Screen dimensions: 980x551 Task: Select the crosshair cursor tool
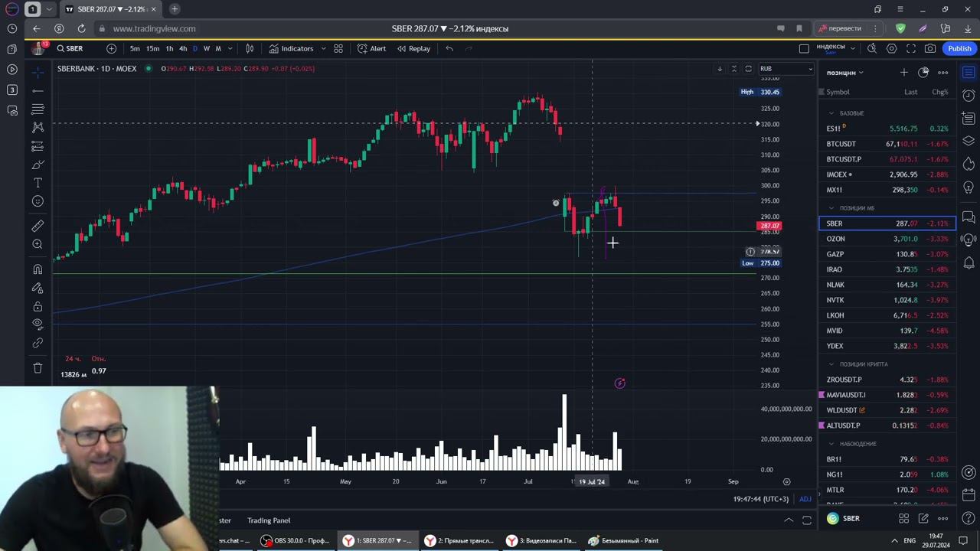click(x=38, y=72)
